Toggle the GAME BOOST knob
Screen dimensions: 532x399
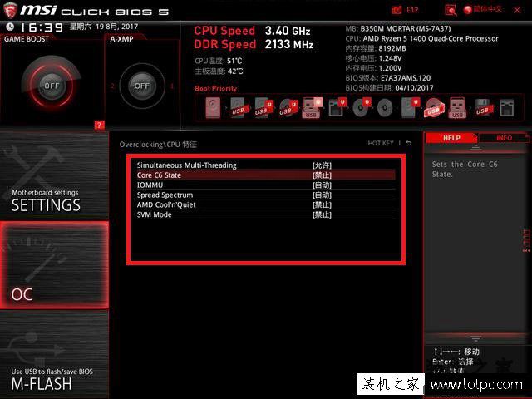tap(52, 86)
